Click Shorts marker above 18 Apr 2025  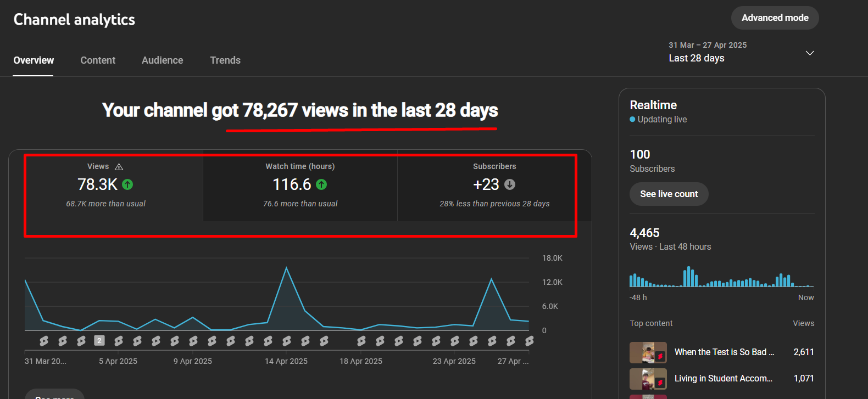(361, 341)
